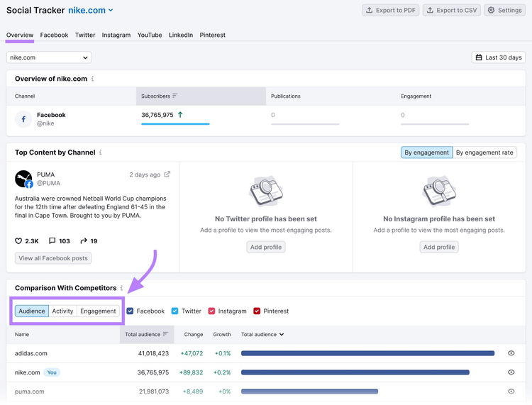Click the comments icon on PUMA post

pos(52,241)
